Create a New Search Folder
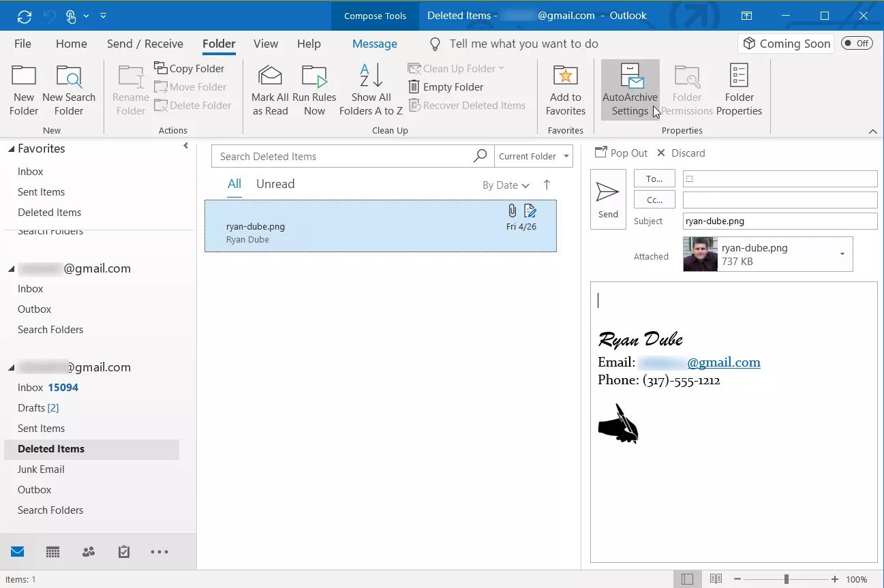The image size is (884, 588). click(69, 91)
